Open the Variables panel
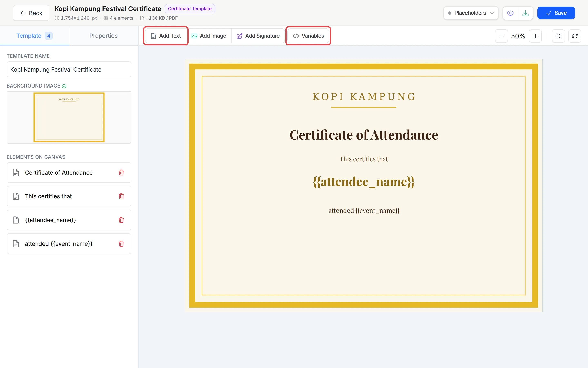 (308, 36)
